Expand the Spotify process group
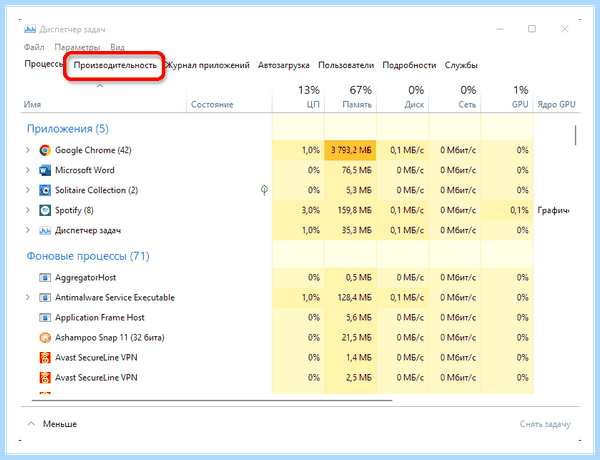 28,210
